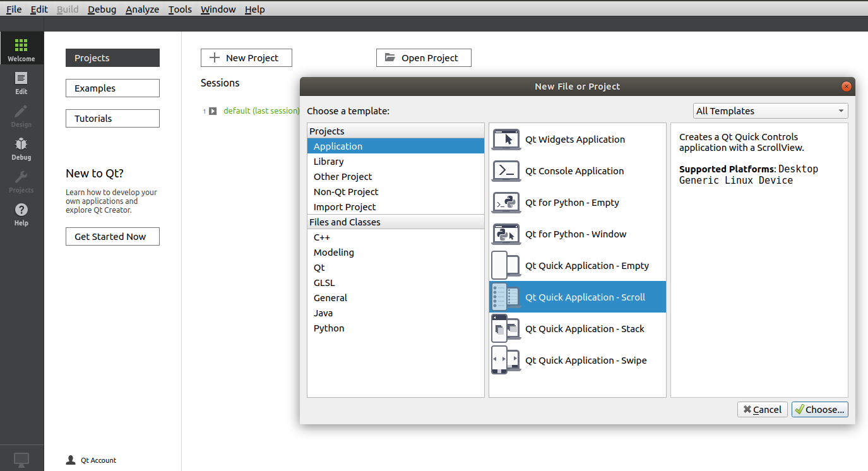The image size is (868, 471).
Task: Open the Tools menu
Action: [180, 9]
